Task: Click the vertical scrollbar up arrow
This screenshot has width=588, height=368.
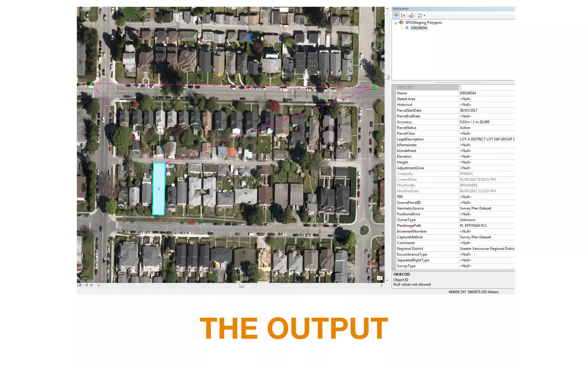Action: 387,9
